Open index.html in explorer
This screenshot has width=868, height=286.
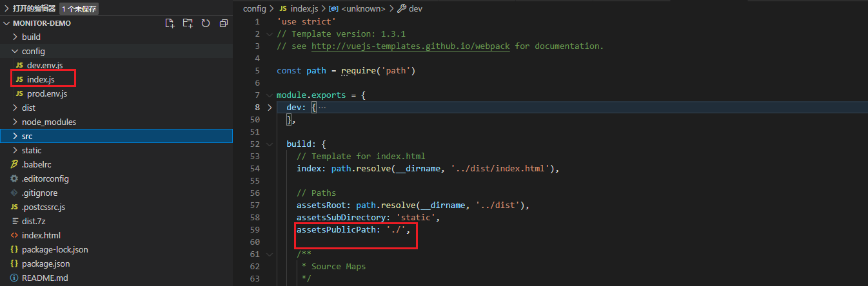tap(41, 236)
